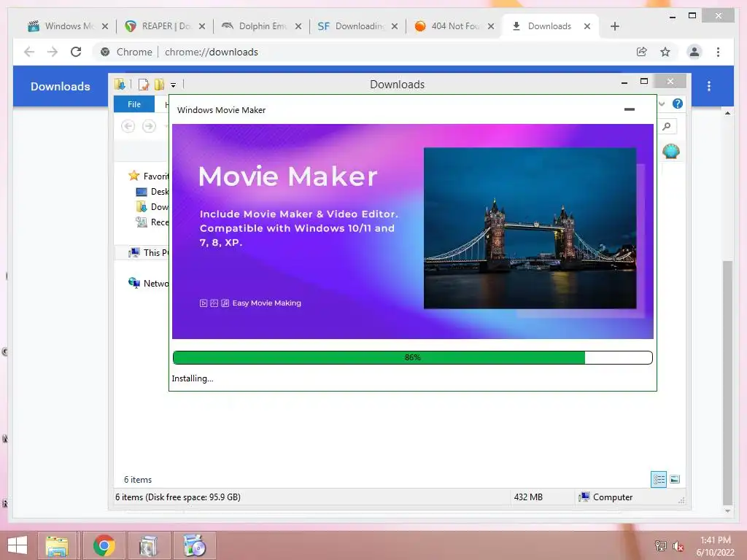The image size is (747, 560).
Task: Switch Explorer to large icons view
Action: pos(675,479)
